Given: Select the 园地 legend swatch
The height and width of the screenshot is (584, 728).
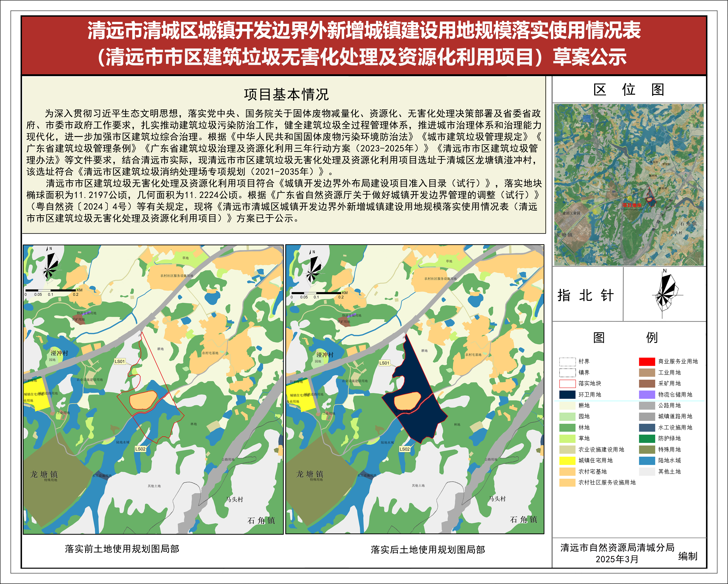Looking at the screenshot, I should point(567,417).
